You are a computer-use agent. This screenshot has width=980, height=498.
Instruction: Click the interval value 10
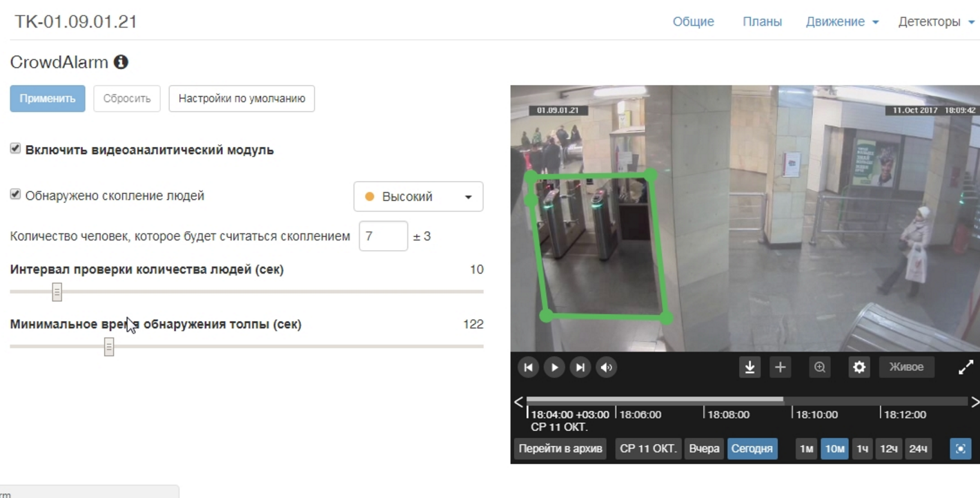(x=477, y=269)
